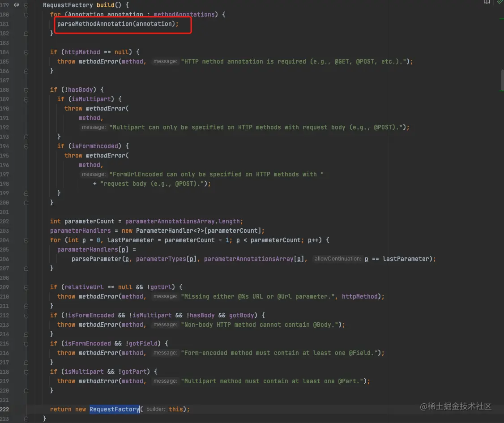This screenshot has height=423, width=504.
Task: Click the "Multipart can only be specified" string
Action: point(256,127)
